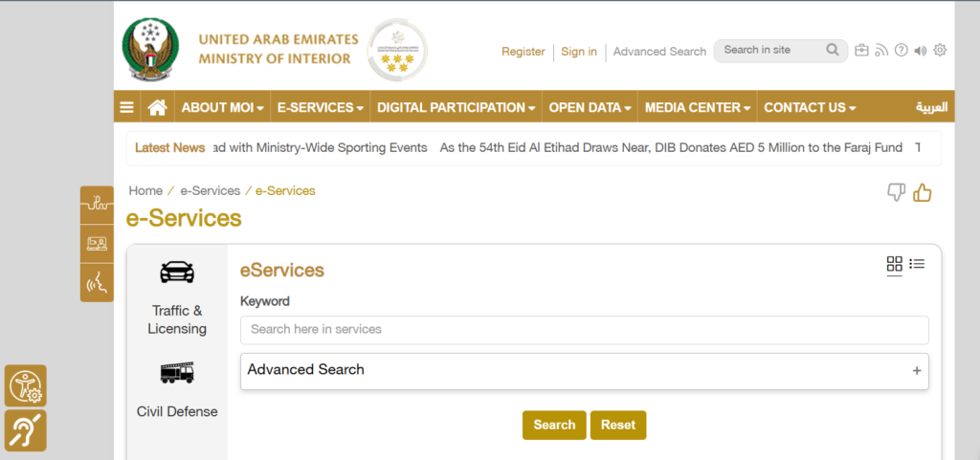Click the Reset button
The width and height of the screenshot is (980, 460).
click(x=618, y=425)
